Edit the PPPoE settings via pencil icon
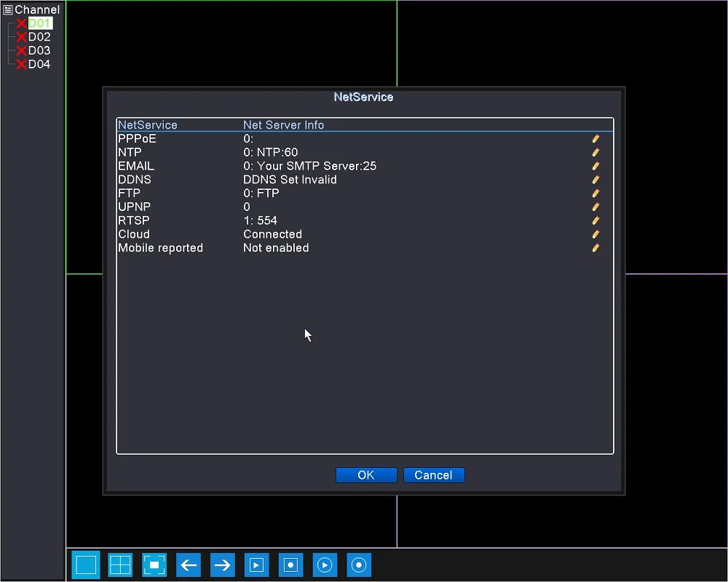728x582 pixels. pyautogui.click(x=596, y=139)
